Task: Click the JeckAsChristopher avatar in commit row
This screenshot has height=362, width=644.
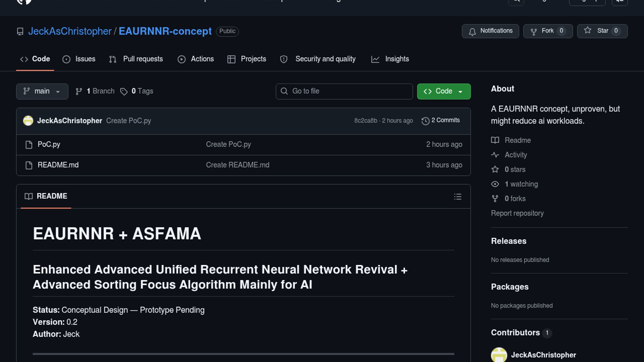Action: [28, 121]
